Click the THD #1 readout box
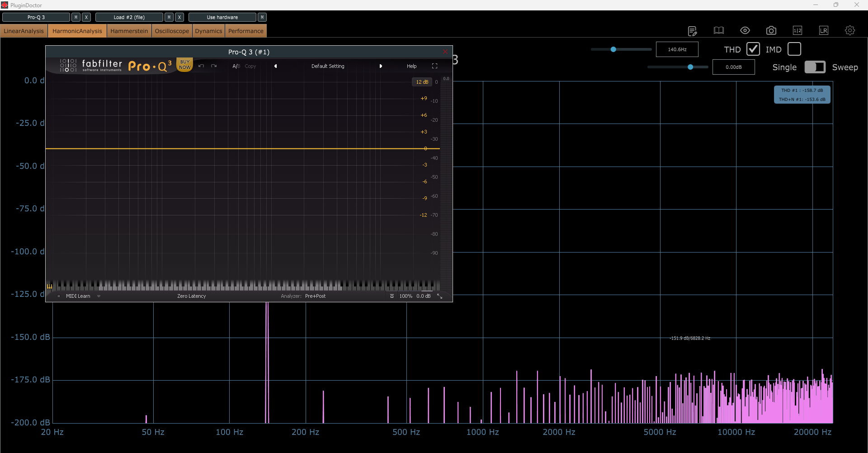 click(x=802, y=95)
